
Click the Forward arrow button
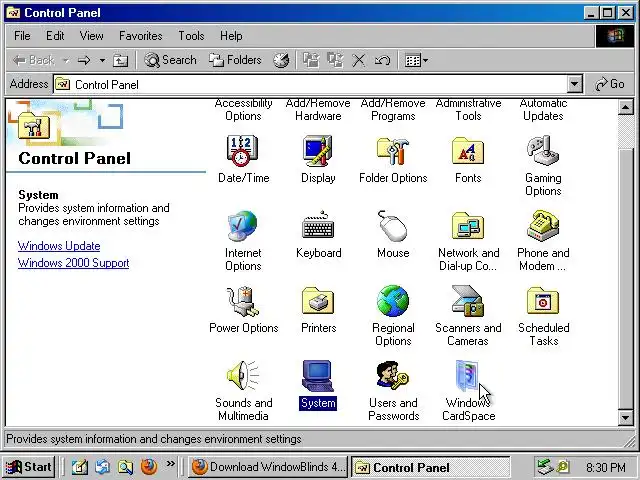(x=84, y=60)
